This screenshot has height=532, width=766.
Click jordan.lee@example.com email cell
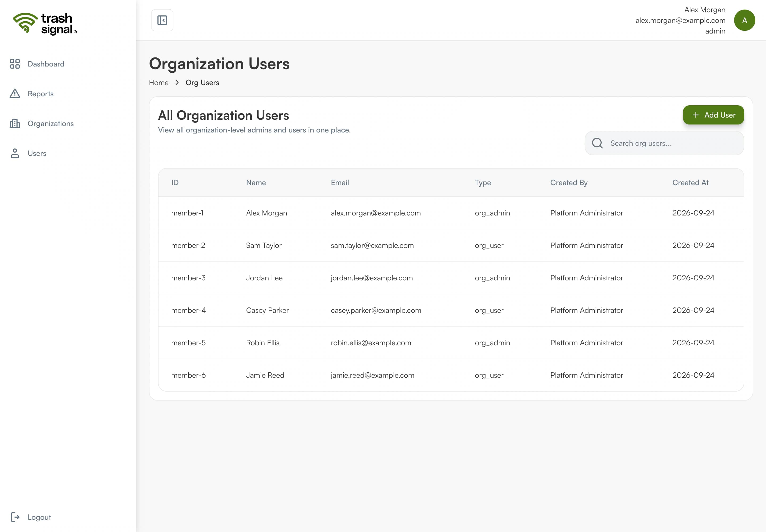(x=372, y=278)
